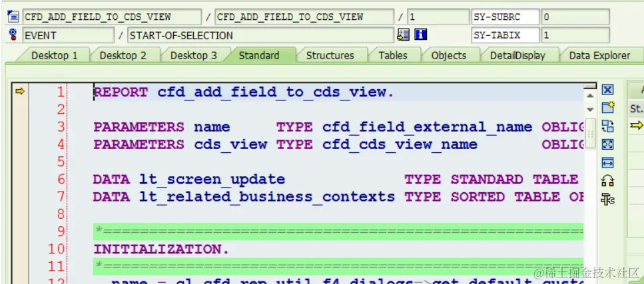This screenshot has width=644, height=284.
Task: Click the headphones services icon
Action: [x=607, y=181]
